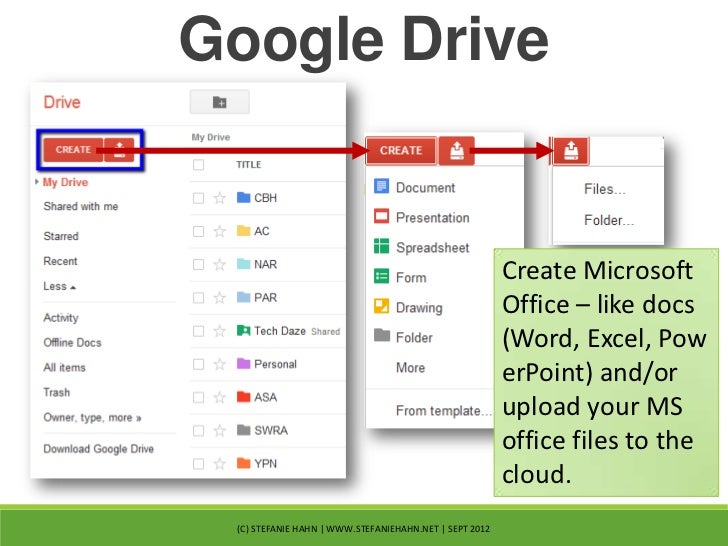Check the PAR row checkbox
This screenshot has height=546, width=728.
click(x=198, y=298)
